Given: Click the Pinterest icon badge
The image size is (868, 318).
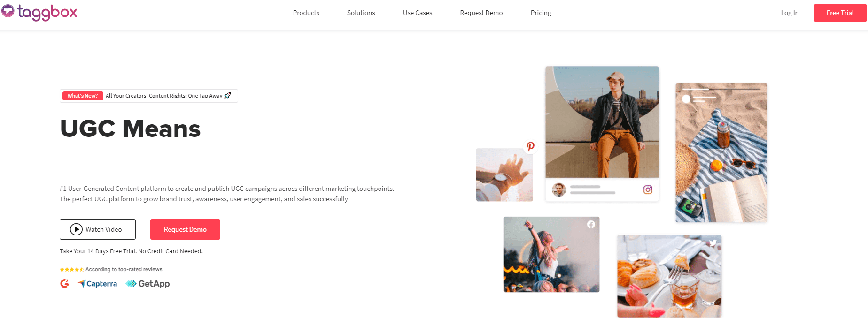Looking at the screenshot, I should (x=530, y=146).
